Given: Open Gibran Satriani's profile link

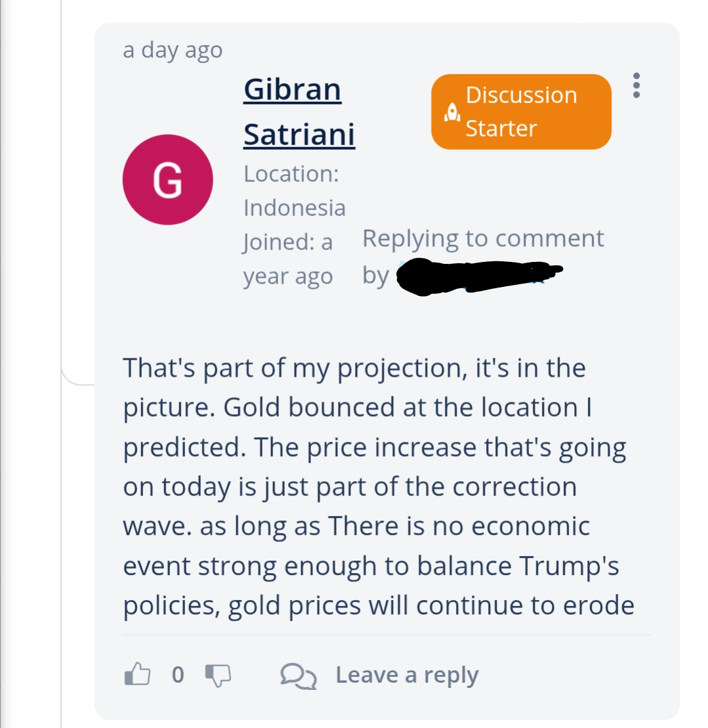Looking at the screenshot, I should pyautogui.click(x=299, y=112).
